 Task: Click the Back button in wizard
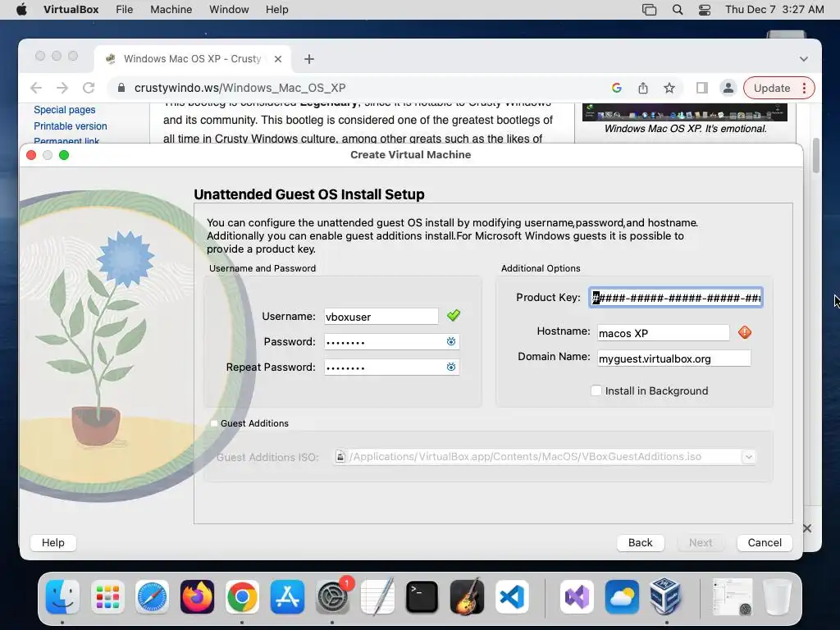640,543
